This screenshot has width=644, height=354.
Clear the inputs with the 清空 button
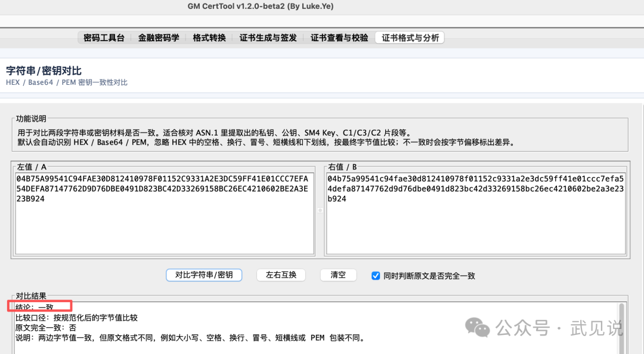(x=338, y=275)
